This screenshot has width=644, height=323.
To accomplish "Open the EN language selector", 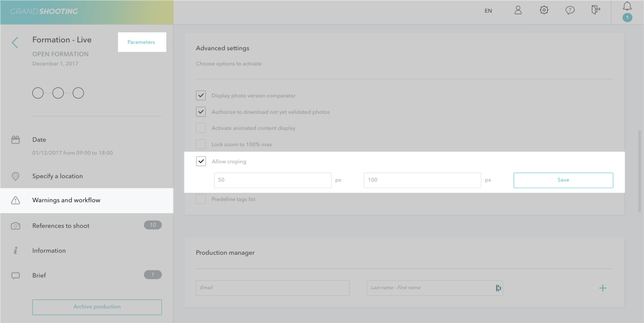I will (x=488, y=11).
